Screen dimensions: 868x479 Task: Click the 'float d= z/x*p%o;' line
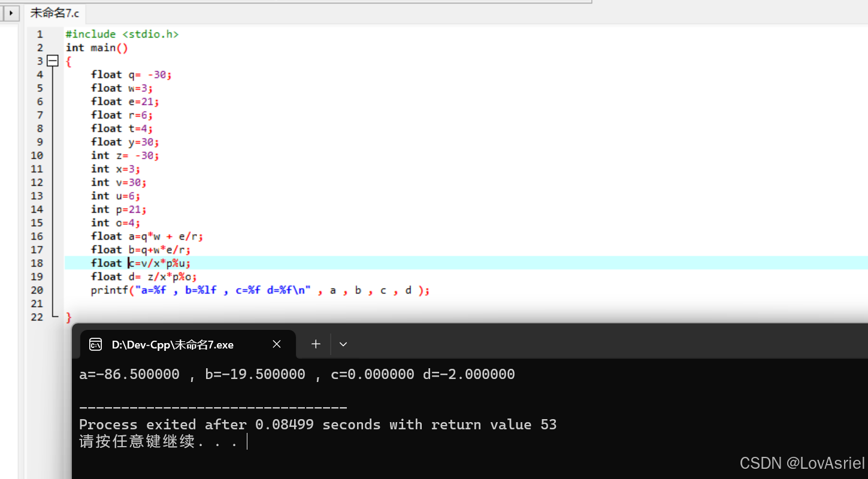[144, 277]
